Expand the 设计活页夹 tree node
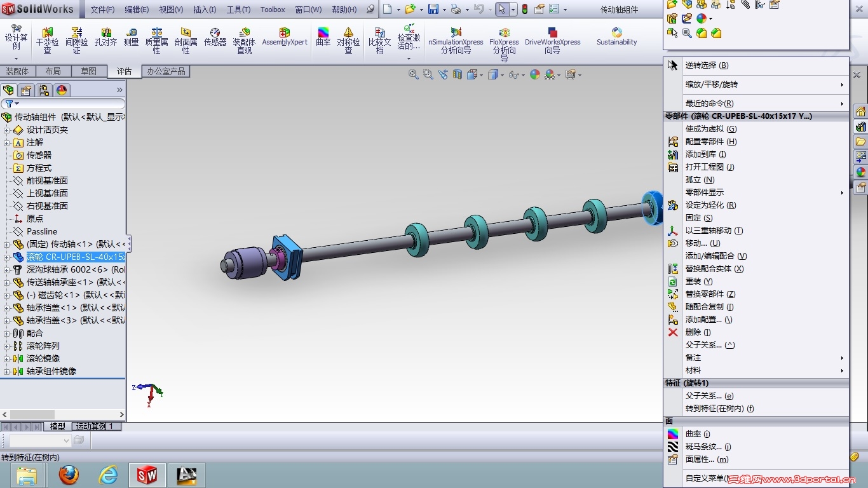Viewport: 868px width, 488px height. pyautogui.click(x=7, y=130)
